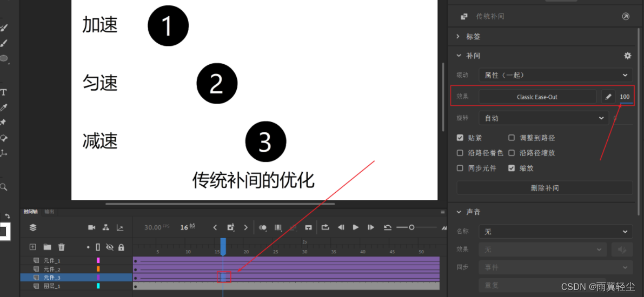Hide all layers with the eye icon

pos(109,247)
